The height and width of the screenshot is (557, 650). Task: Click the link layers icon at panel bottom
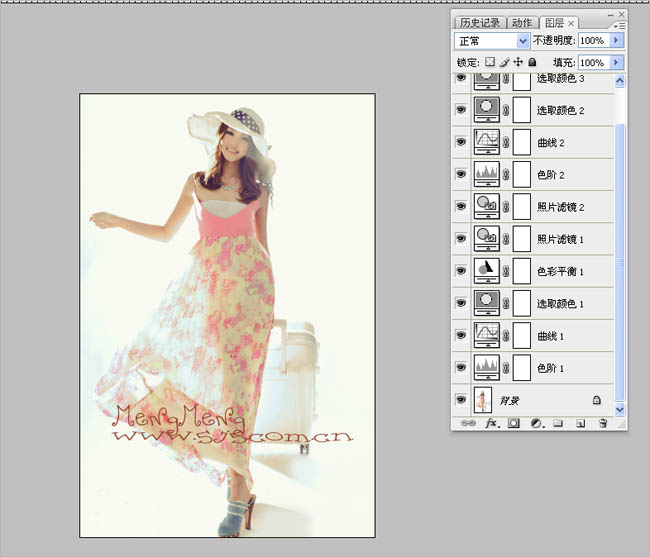tap(468, 423)
